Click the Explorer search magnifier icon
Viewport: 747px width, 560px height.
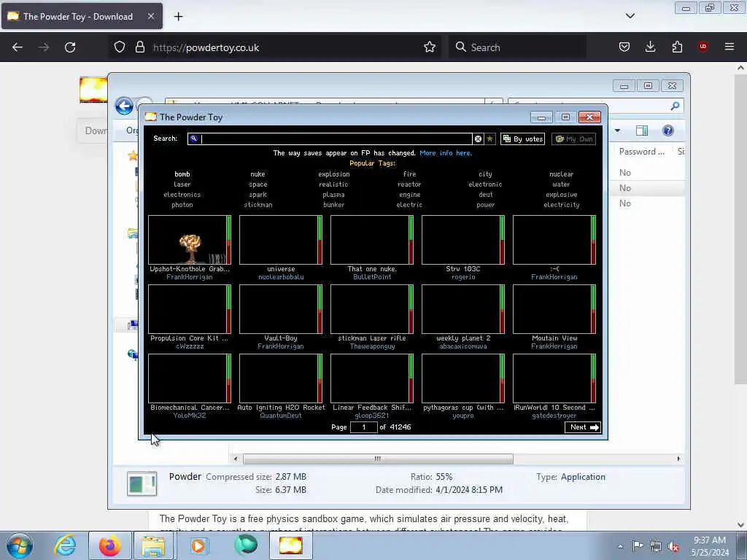[x=675, y=106]
